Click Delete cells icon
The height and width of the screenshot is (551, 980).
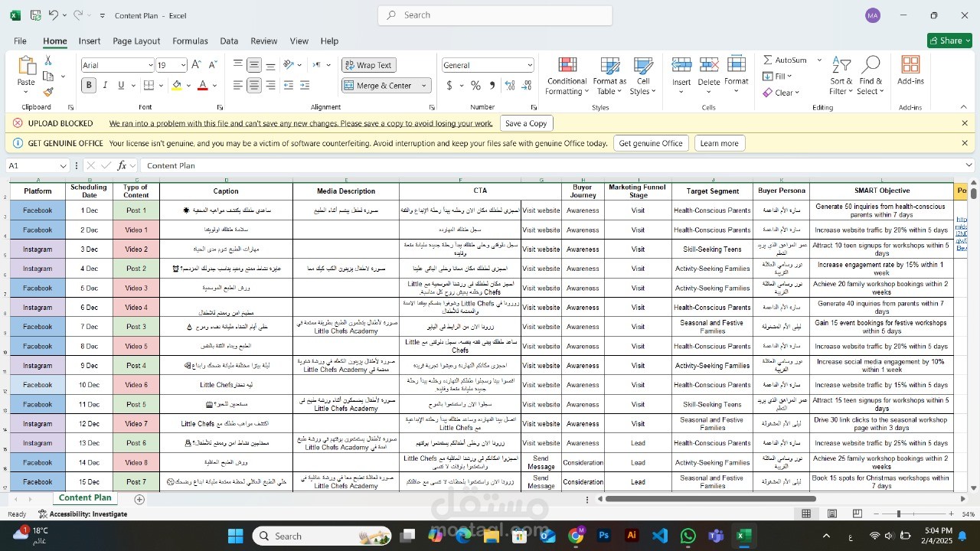(709, 66)
